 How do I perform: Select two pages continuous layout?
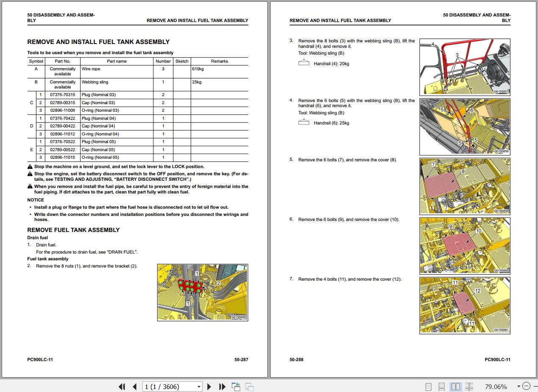(469, 386)
